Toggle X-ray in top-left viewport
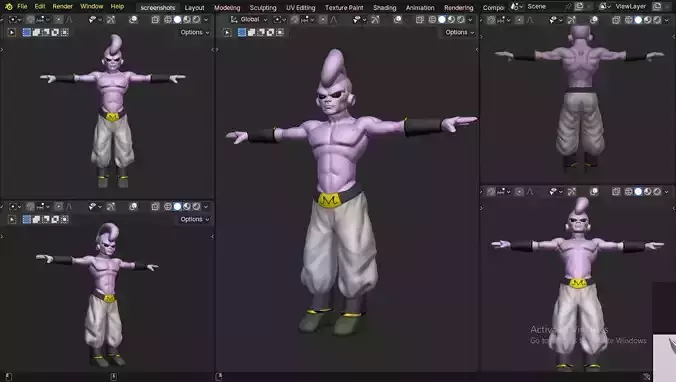The image size is (676, 382). [155, 19]
